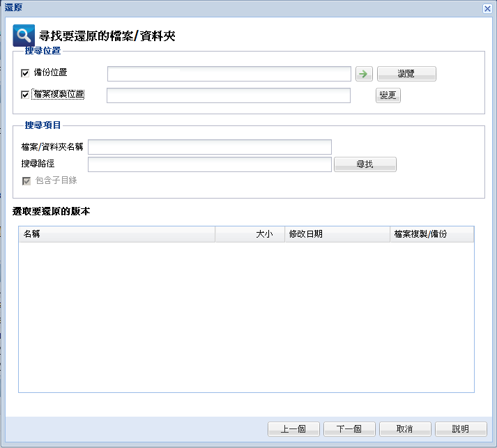Image resolution: width=497 pixels, height=448 pixels.
Task: Open help via 說明 button
Action: coord(461,429)
